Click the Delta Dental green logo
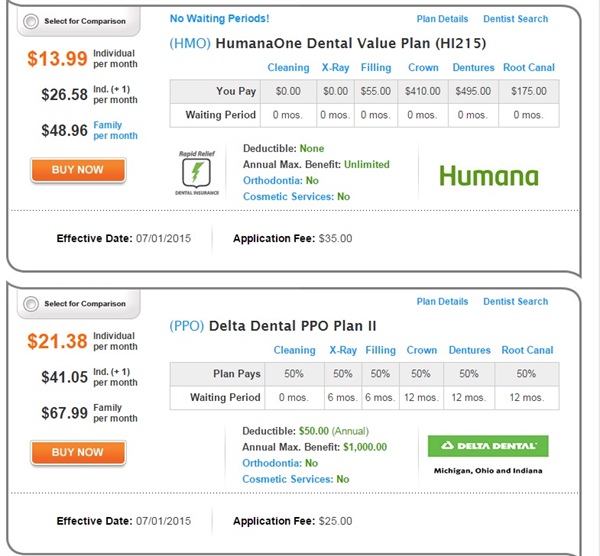Image resolution: width=600 pixels, height=556 pixels. click(488, 446)
